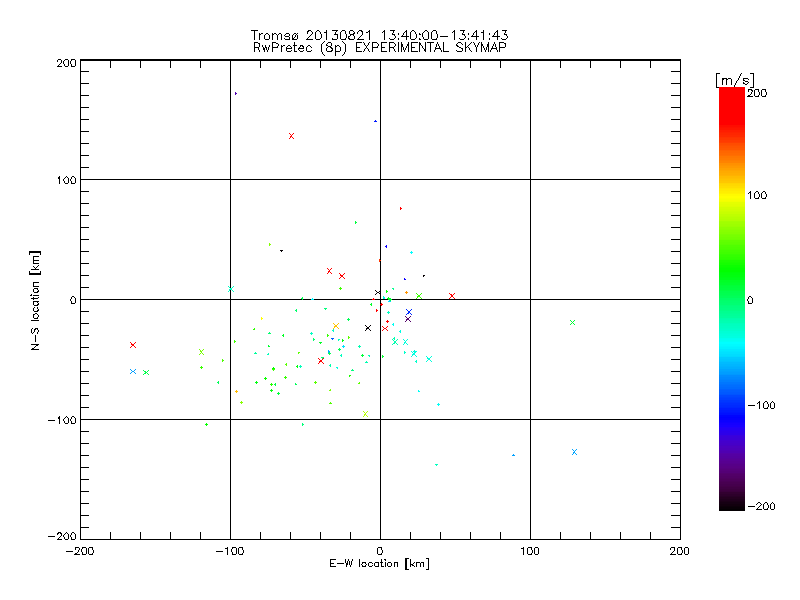Viewport: 800px width, 600px height.
Task: Click the yellow-green X just above the -100 gridline
Action: (x=365, y=414)
